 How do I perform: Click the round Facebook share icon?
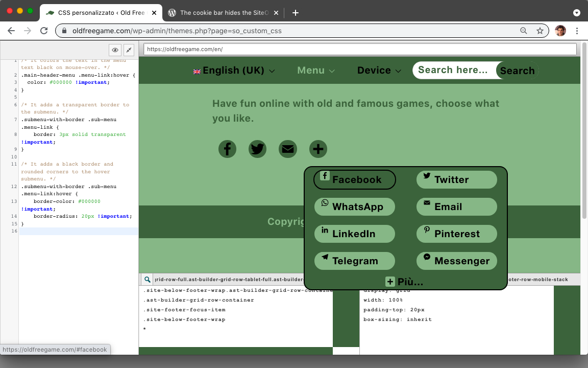point(227,149)
